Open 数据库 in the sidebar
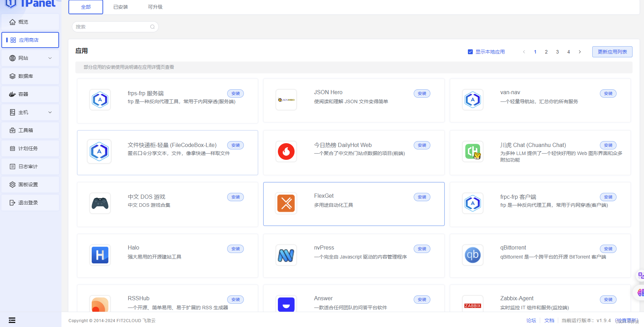The image size is (644, 327). 30,76
